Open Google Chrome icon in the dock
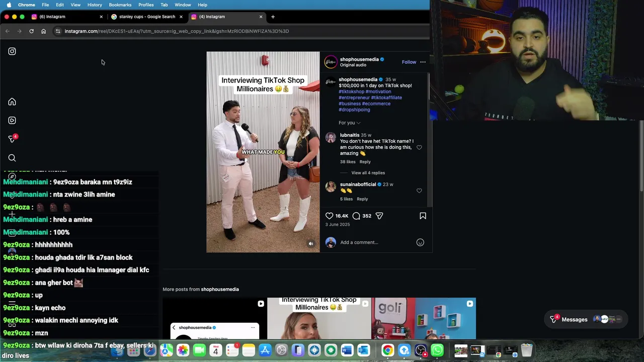This screenshot has width=644, height=362. [388, 350]
